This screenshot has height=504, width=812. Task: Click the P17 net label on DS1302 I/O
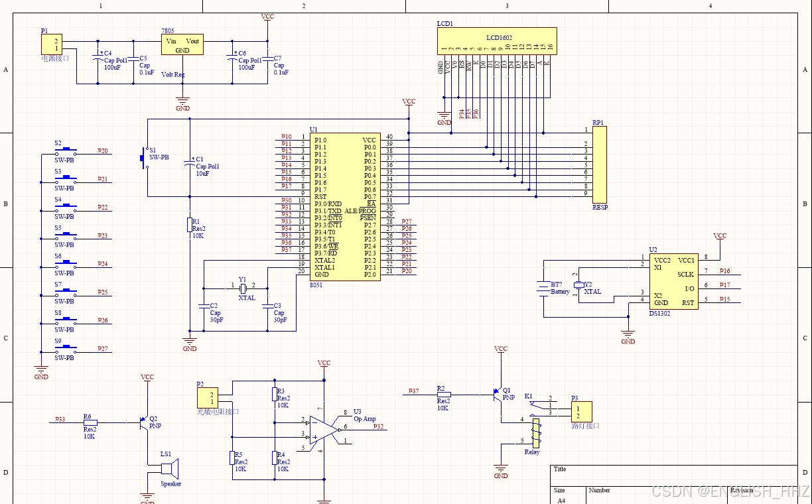point(724,285)
